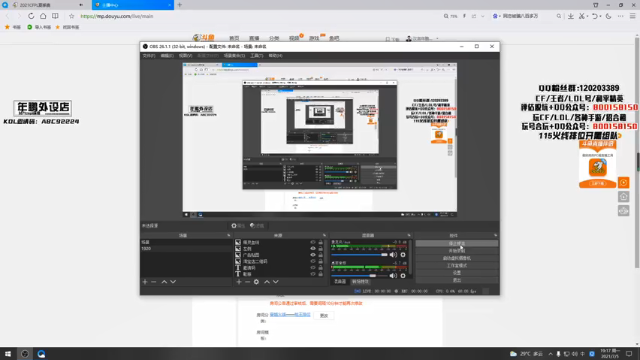Image resolution: width=640 pixels, height=360 pixels.
Task: Open the OBS 场景集合(S) menu
Action: (x=234, y=56)
